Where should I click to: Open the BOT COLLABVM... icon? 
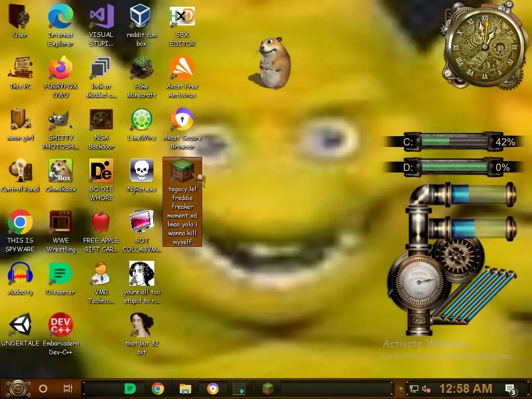coord(141,231)
